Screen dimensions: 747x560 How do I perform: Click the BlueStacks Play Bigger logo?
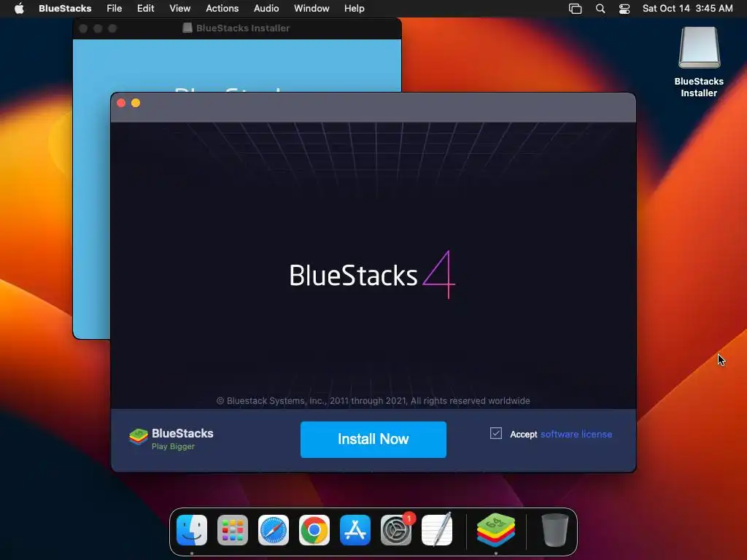click(171, 438)
